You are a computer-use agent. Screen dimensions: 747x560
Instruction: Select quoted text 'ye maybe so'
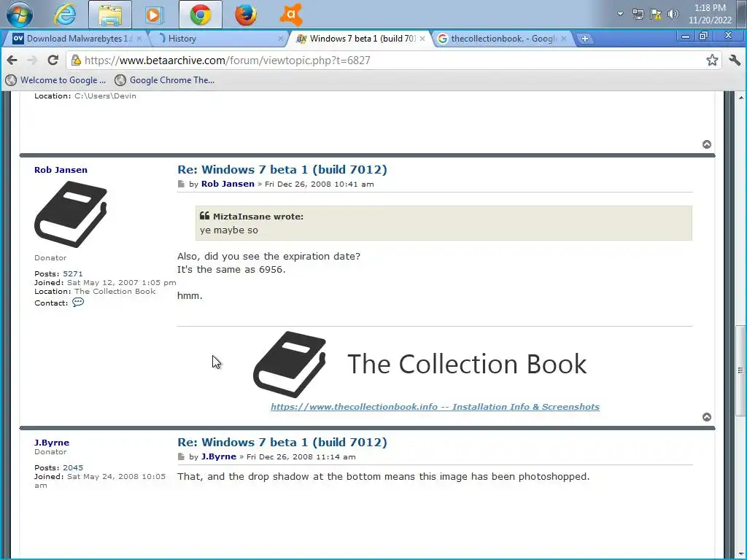pos(228,230)
